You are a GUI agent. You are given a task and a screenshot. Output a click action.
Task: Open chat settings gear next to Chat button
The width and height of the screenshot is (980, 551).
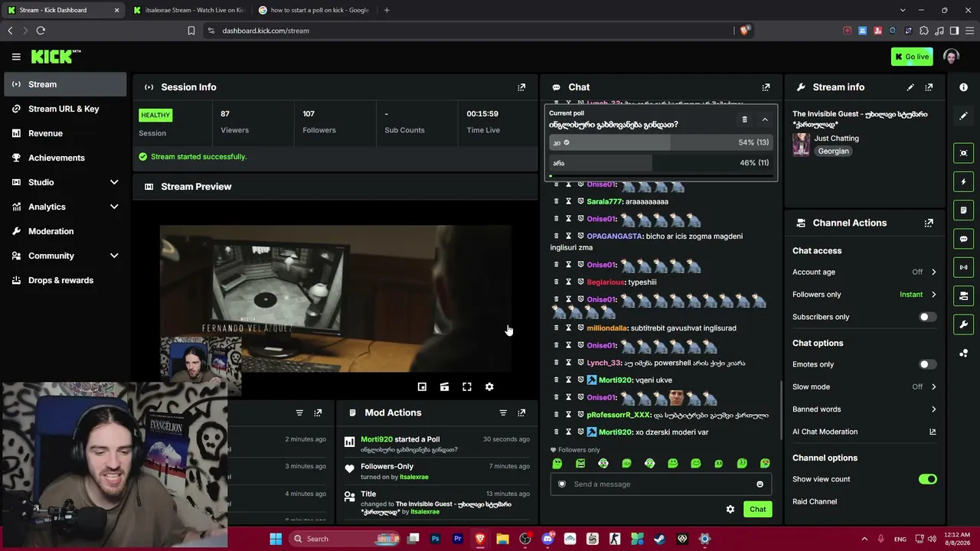coord(730,509)
